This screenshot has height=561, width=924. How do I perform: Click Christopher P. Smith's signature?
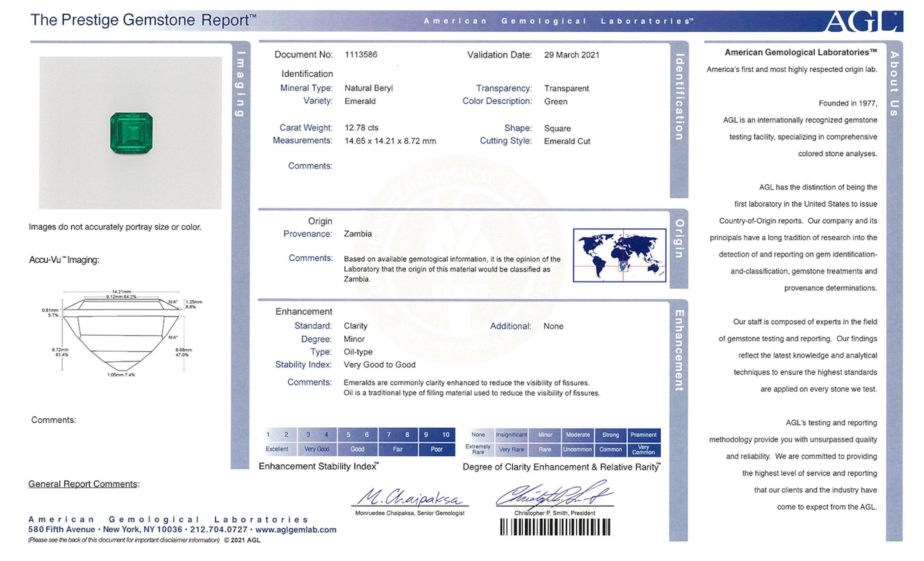pos(554,495)
